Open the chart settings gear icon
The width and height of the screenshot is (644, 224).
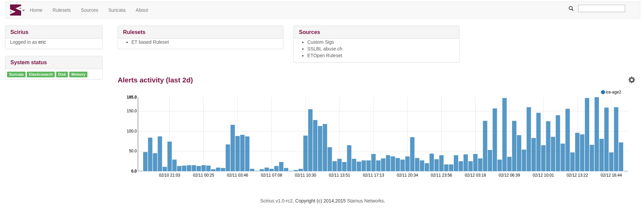[632, 80]
